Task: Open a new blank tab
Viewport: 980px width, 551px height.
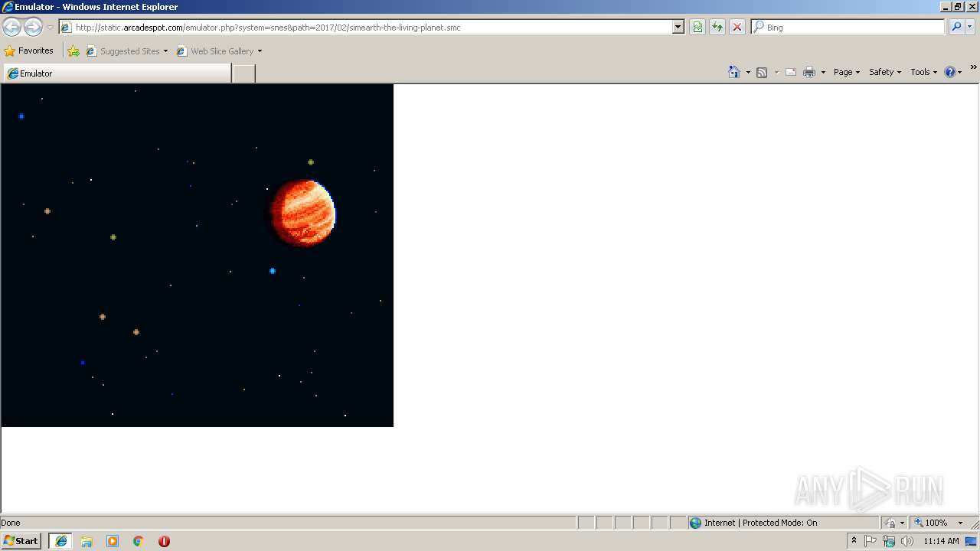Action: [243, 73]
